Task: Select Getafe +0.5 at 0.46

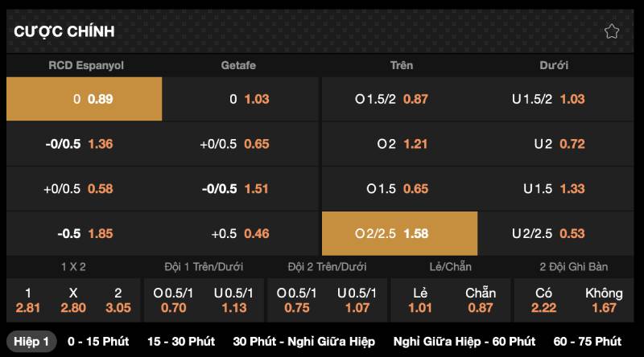Action: click(240, 233)
